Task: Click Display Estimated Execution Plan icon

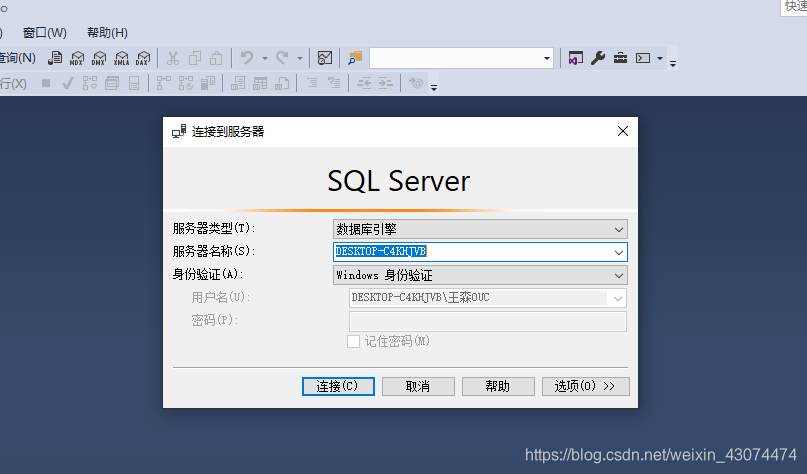Action: (x=90, y=83)
